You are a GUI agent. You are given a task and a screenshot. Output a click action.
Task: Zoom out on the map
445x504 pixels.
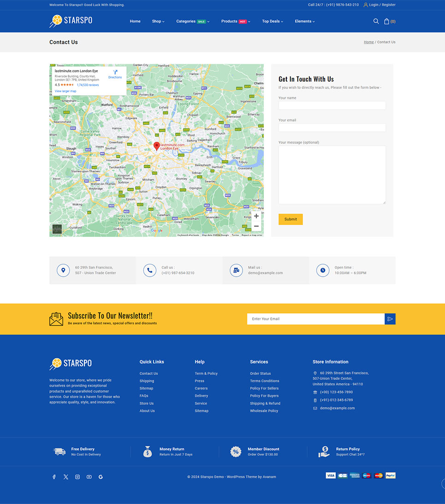click(x=256, y=226)
